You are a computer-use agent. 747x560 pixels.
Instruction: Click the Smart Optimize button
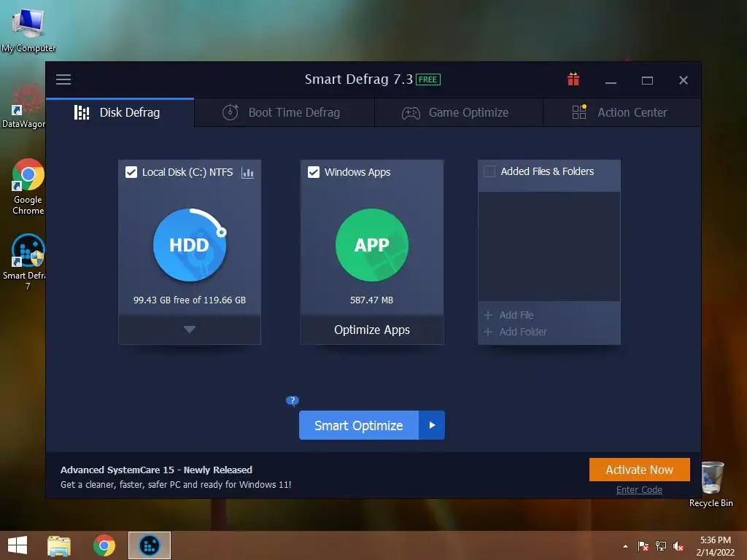click(x=359, y=425)
